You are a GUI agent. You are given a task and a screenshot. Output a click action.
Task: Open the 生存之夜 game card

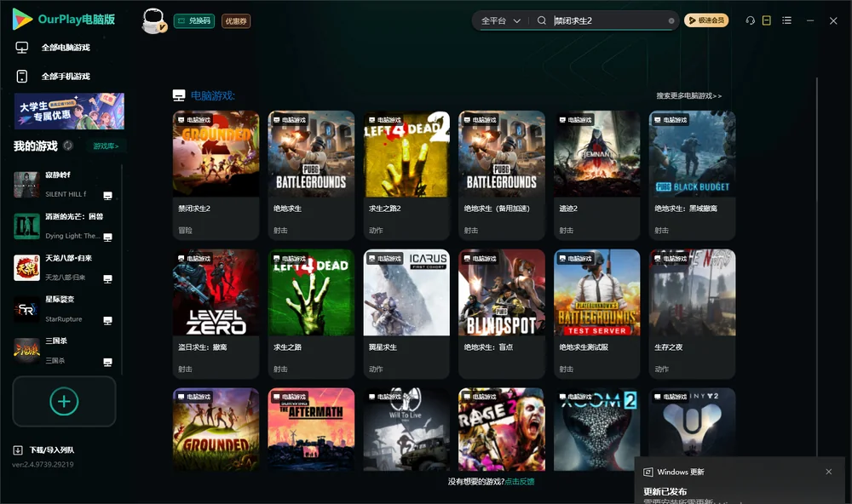click(x=692, y=313)
